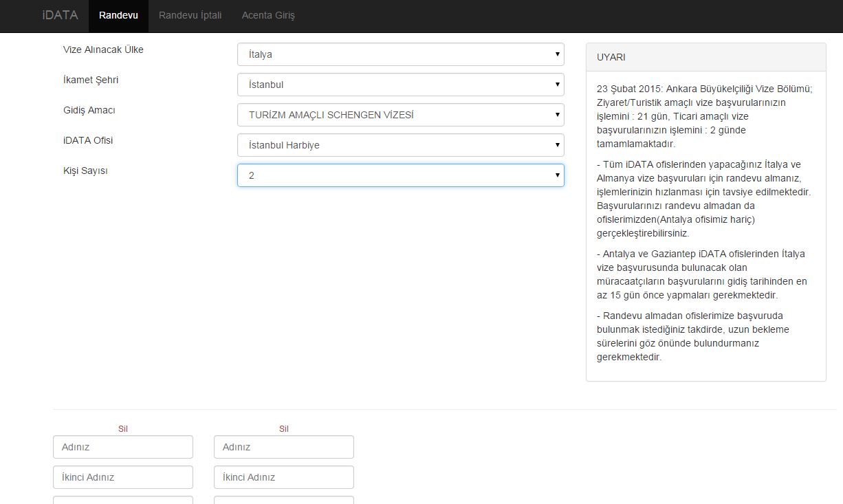Screen dimensions: 843x504
Task: Click the UYARI panel heading
Action: [706, 58]
